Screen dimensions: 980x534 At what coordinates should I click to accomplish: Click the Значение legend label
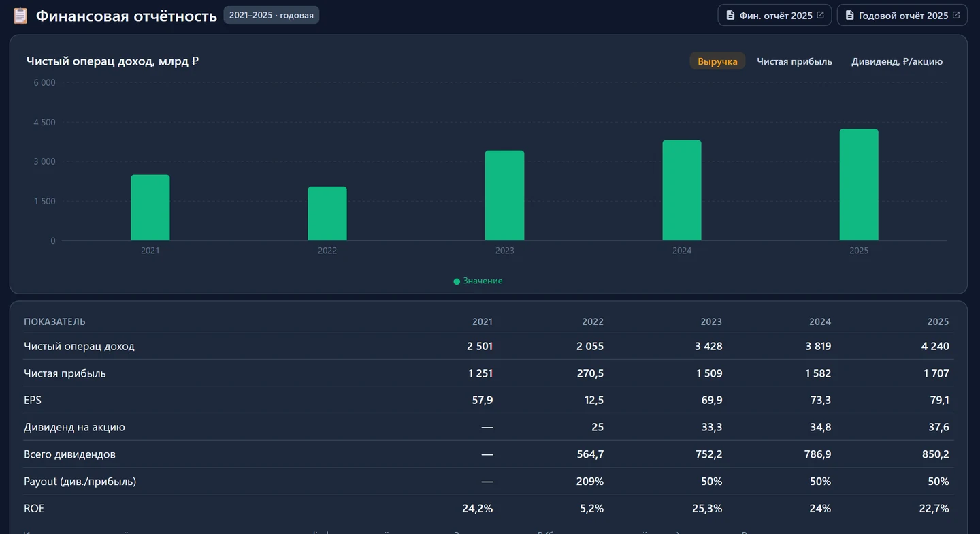483,281
